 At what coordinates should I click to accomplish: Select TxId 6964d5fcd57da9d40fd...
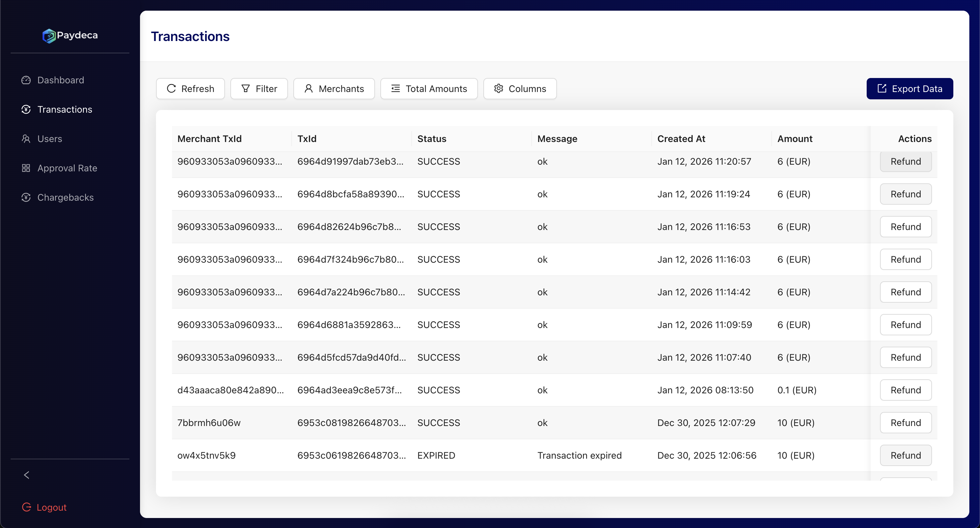click(352, 358)
